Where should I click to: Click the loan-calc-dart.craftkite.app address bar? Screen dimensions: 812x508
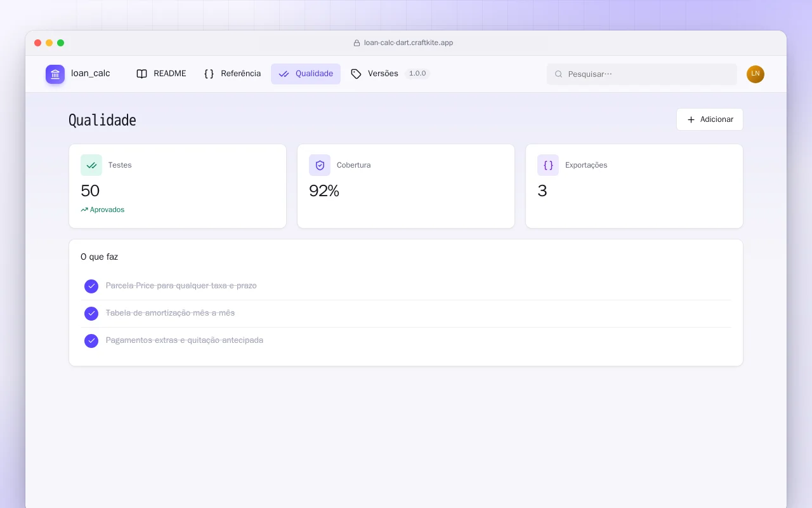pos(403,43)
